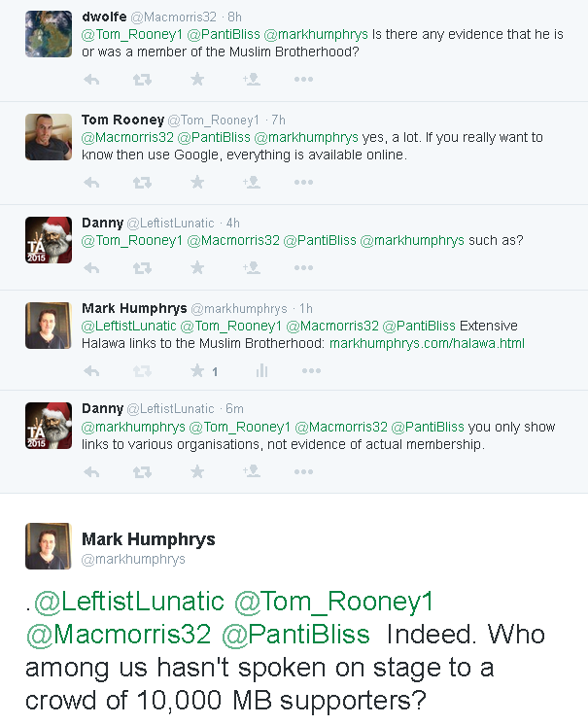Viewport: 588px width, 725px height.
Task: Reply to dwolfe's tweet
Action: [x=92, y=79]
